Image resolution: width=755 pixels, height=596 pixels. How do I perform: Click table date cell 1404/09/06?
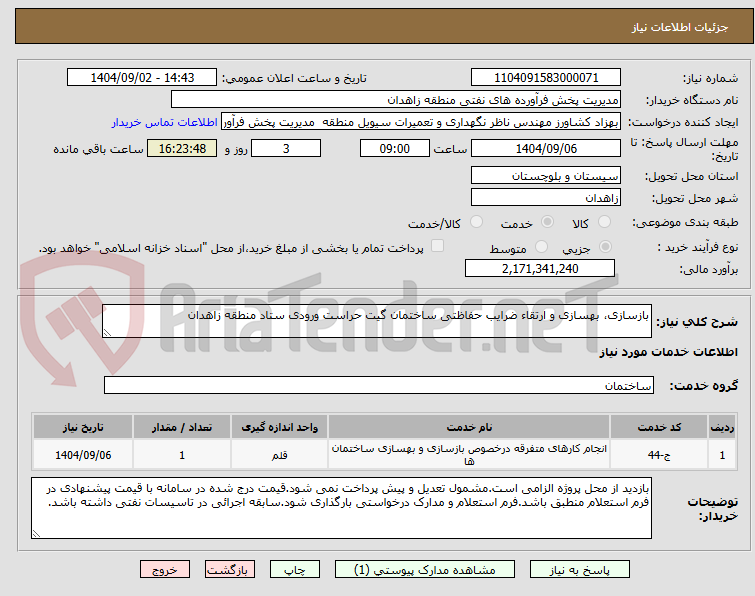coord(83,455)
